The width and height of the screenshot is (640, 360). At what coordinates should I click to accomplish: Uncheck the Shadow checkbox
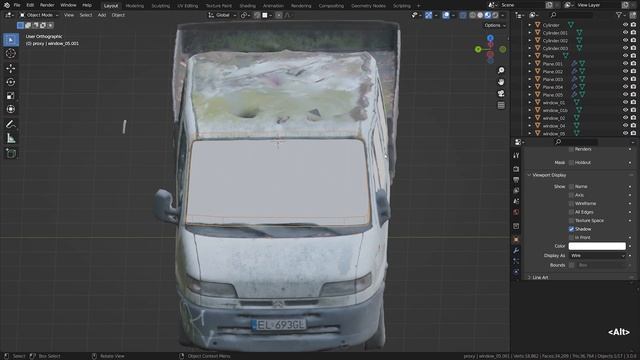point(571,229)
